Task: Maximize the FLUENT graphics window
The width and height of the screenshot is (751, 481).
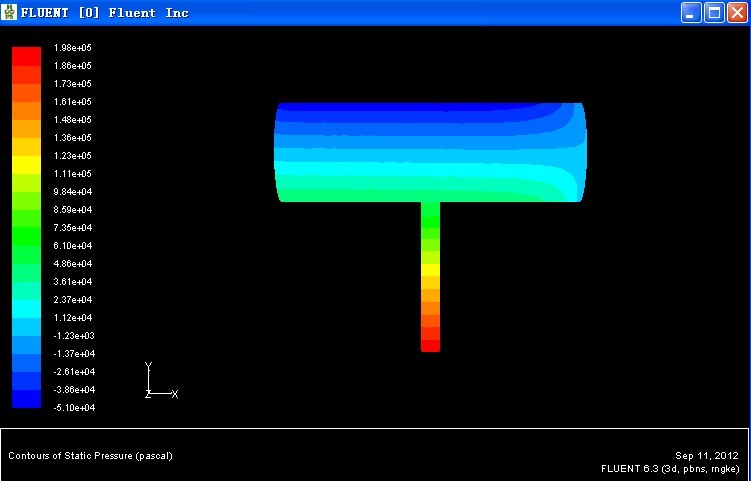Action: pos(714,13)
